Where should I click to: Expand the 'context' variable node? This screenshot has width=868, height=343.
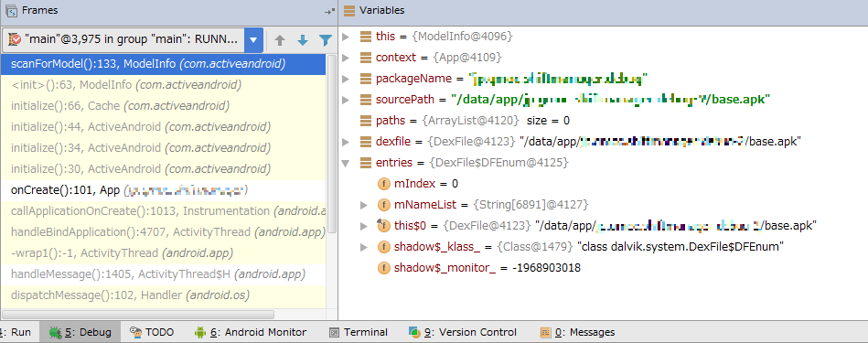pyautogui.click(x=346, y=58)
